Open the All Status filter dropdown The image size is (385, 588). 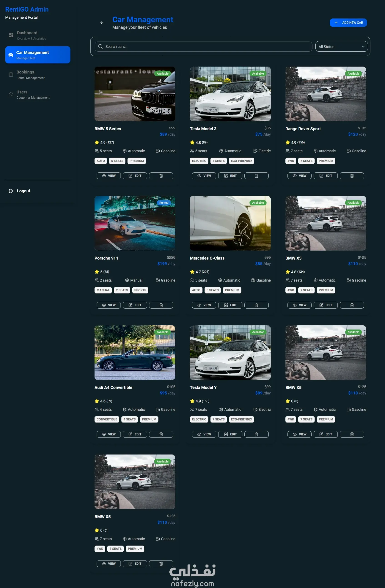pos(342,47)
